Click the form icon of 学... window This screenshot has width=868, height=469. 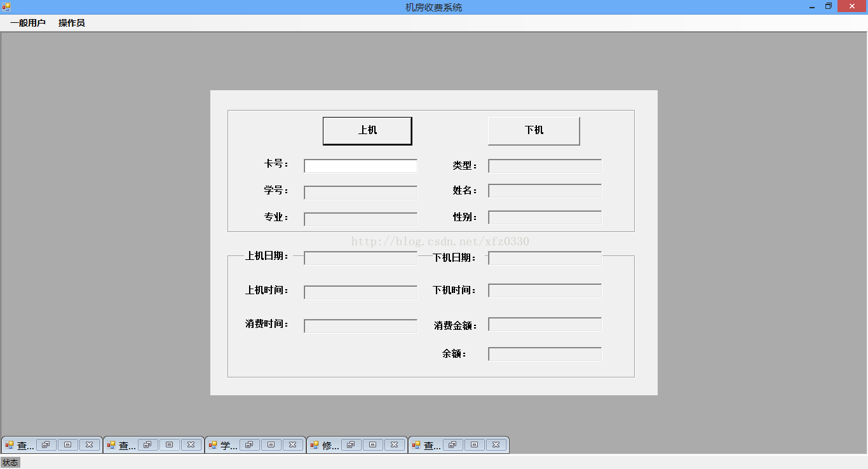213,445
